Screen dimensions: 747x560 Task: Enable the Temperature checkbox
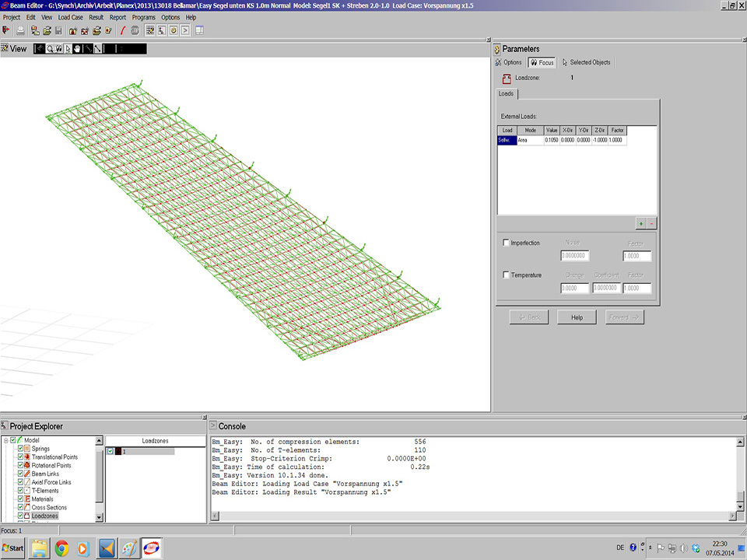click(507, 275)
